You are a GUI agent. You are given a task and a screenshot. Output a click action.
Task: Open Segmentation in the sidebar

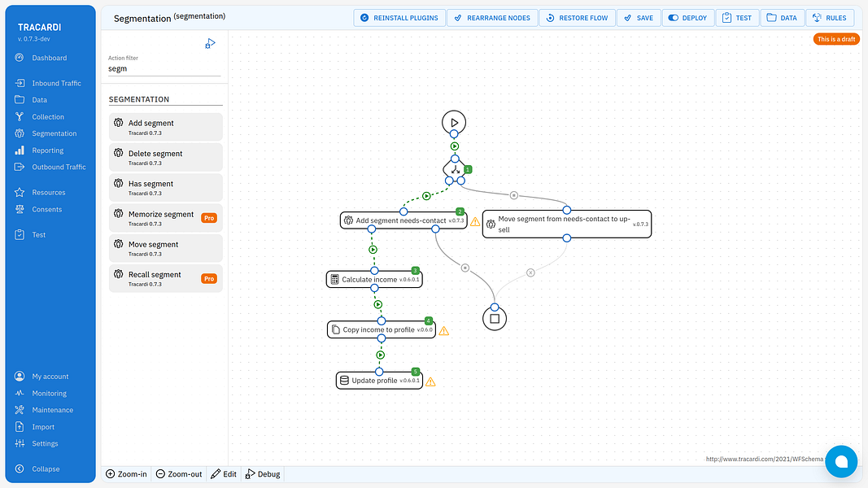pos(55,133)
